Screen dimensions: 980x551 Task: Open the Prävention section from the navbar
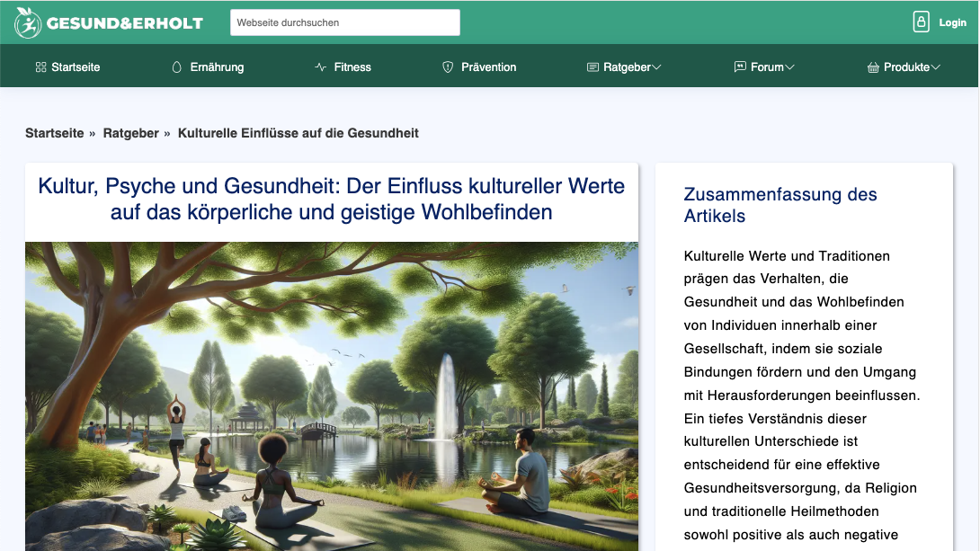[488, 66]
